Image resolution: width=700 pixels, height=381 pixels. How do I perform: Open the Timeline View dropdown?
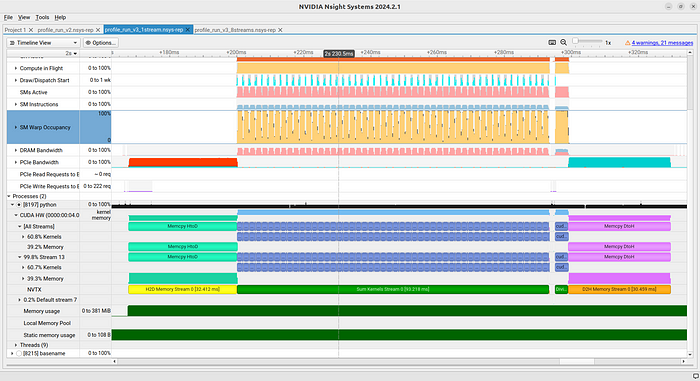point(43,43)
